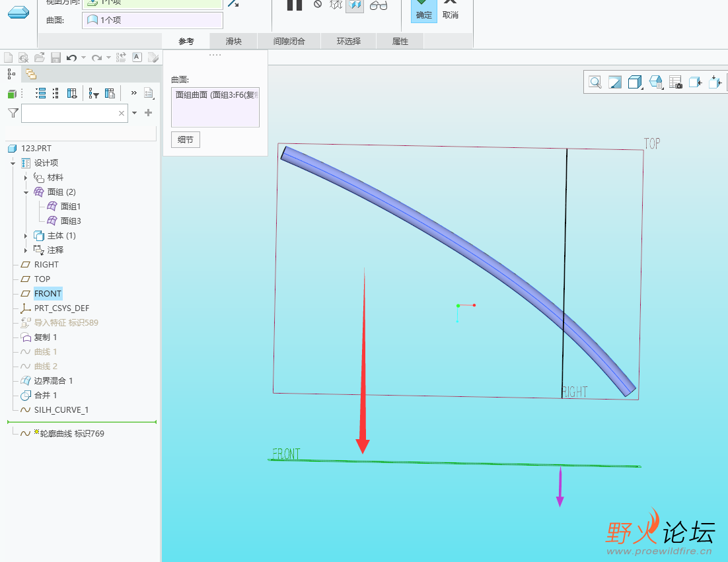Click the Refit zoom magnifier icon
The width and height of the screenshot is (728, 562).
(595, 83)
